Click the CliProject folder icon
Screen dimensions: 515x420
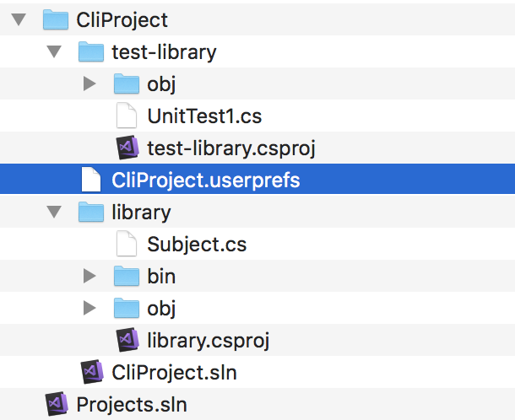tap(56, 19)
